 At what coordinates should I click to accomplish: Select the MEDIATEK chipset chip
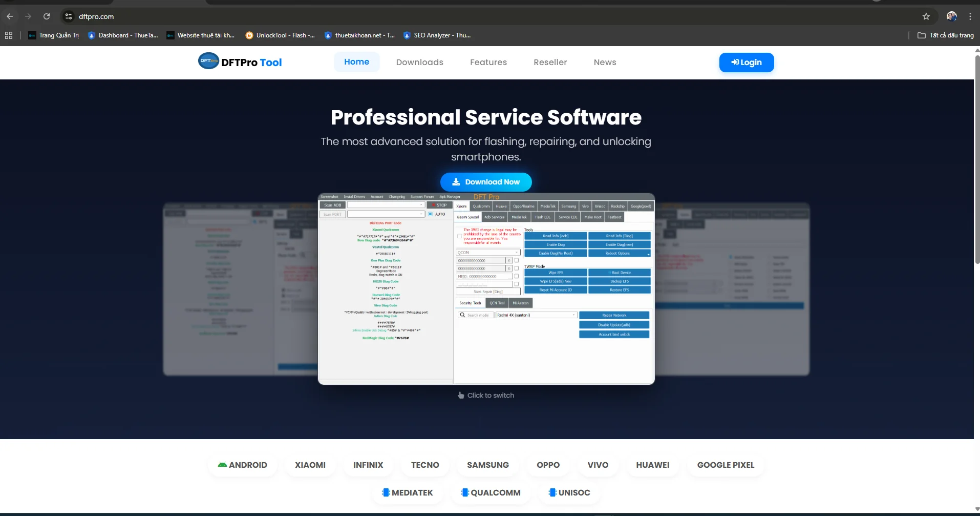[408, 492]
